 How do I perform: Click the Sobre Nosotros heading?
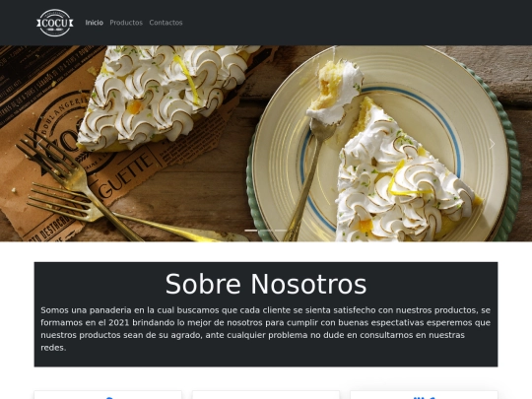tap(266, 284)
